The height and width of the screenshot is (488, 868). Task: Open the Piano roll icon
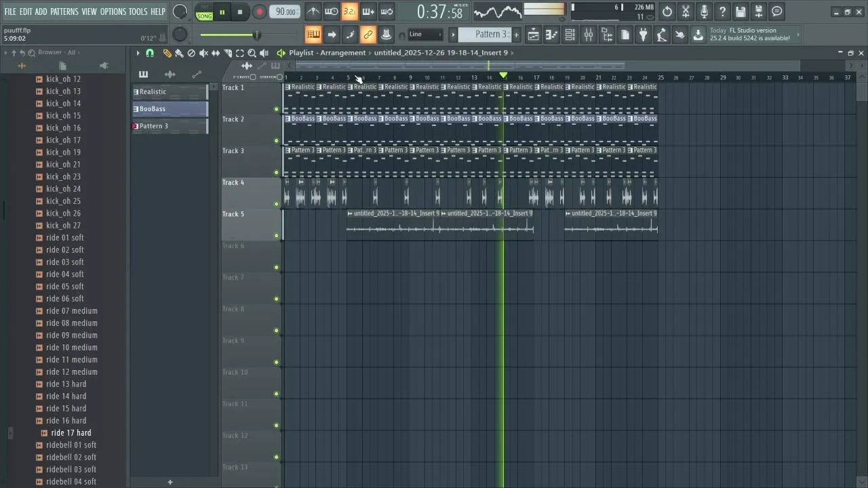pos(552,35)
